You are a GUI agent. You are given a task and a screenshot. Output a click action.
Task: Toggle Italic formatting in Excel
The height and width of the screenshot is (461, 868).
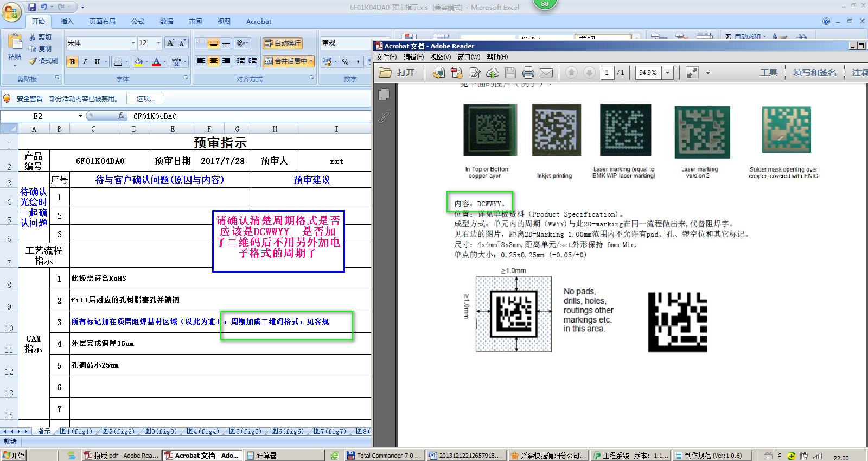point(85,62)
